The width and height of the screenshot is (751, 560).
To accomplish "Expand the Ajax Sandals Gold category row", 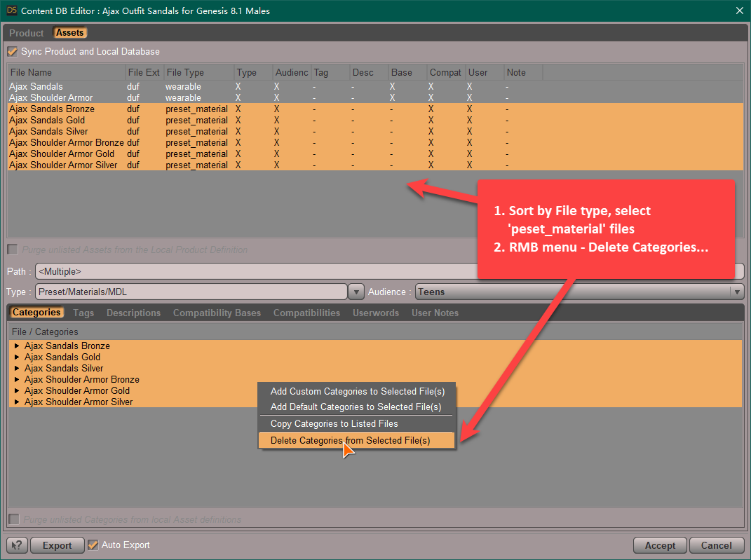I will coord(17,357).
